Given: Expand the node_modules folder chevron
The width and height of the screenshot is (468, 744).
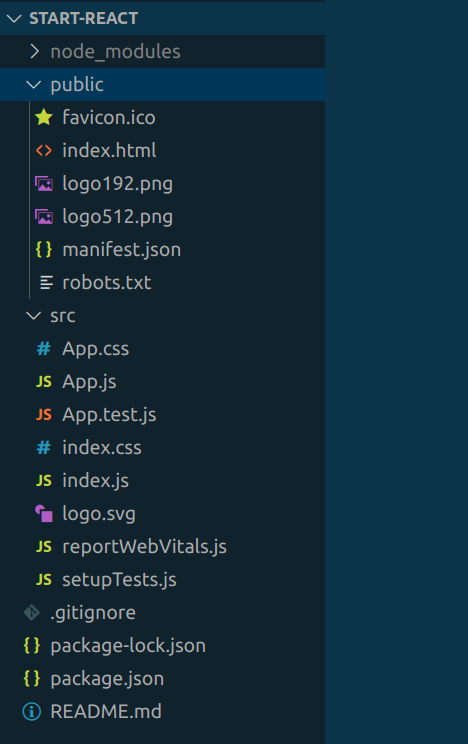Looking at the screenshot, I should (x=34, y=51).
